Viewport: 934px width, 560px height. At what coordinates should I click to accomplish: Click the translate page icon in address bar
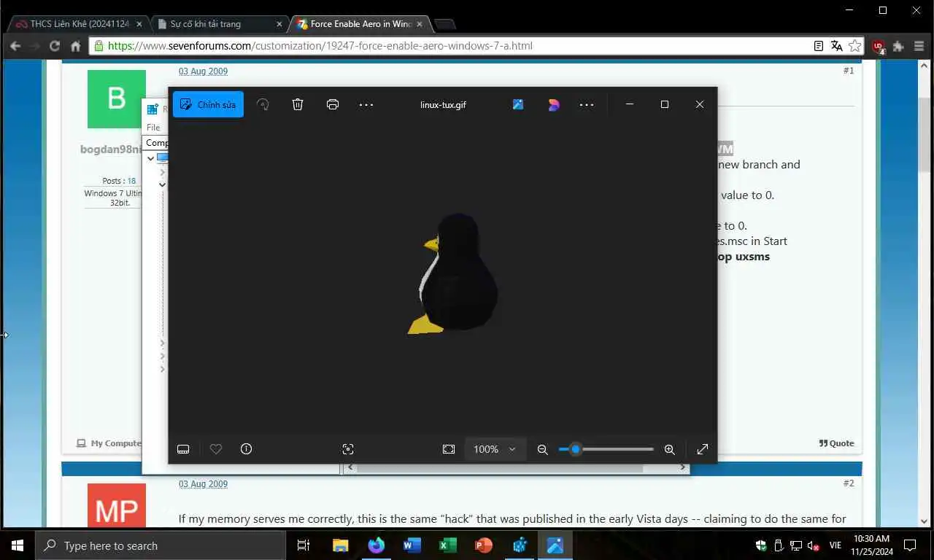click(837, 46)
